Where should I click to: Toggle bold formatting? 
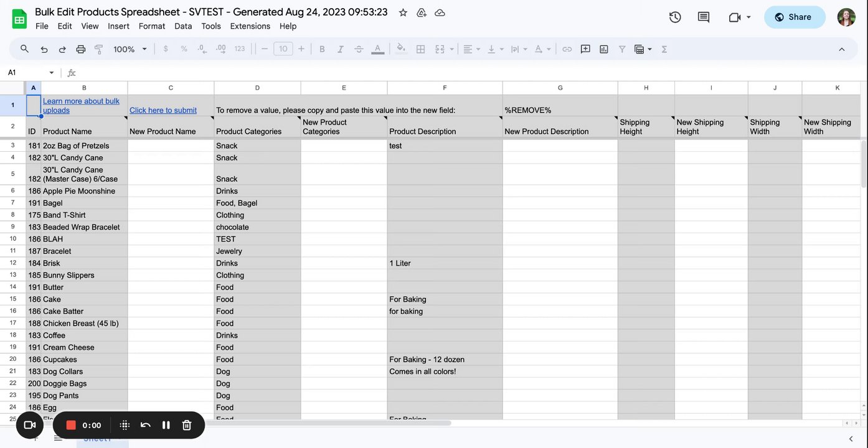pos(322,49)
